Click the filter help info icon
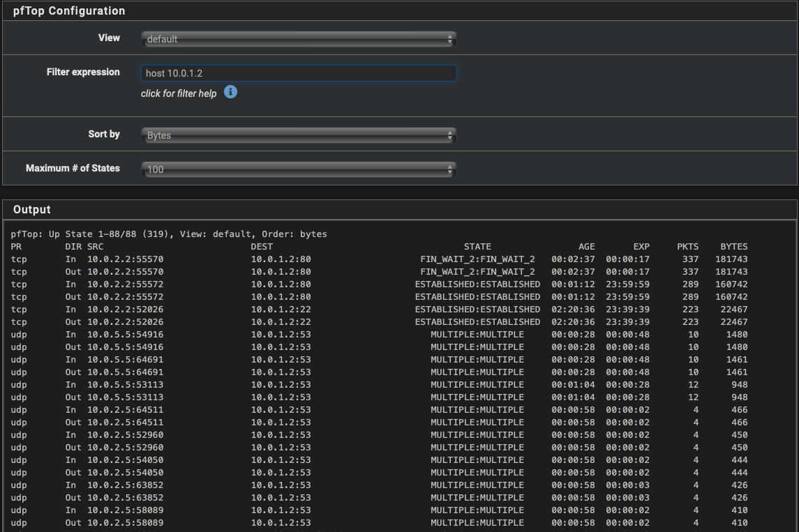The image size is (799, 532). (230, 92)
